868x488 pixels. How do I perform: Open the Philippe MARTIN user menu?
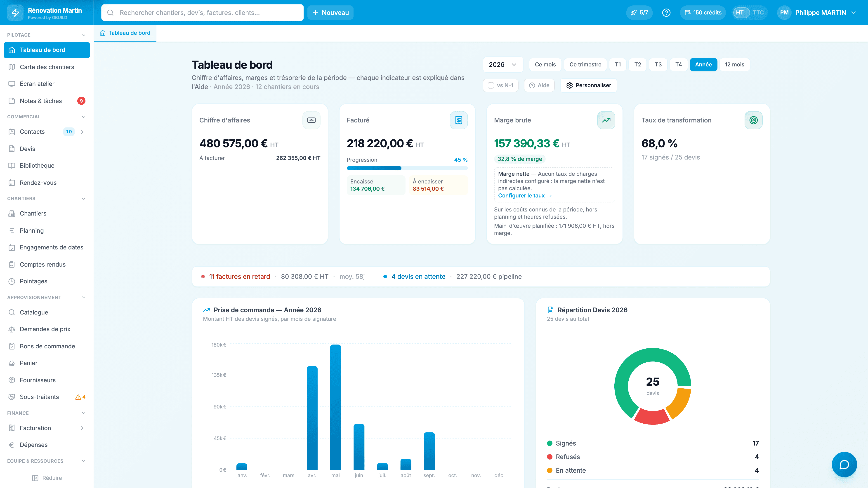coord(817,12)
